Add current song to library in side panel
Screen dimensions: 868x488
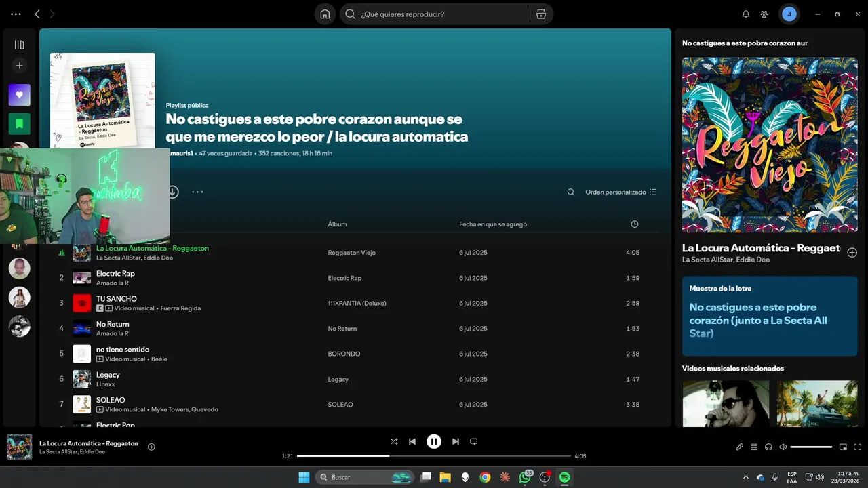click(x=852, y=252)
